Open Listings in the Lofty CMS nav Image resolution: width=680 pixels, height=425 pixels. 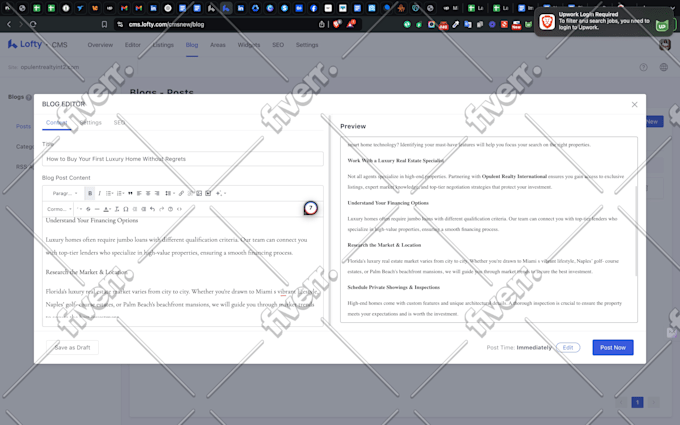tap(163, 45)
